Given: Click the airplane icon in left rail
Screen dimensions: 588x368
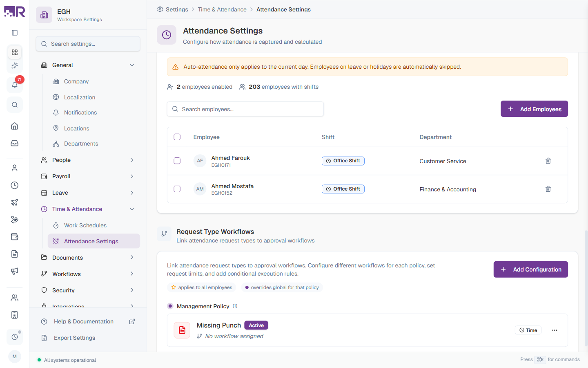Looking at the screenshot, I should click(x=15, y=202).
